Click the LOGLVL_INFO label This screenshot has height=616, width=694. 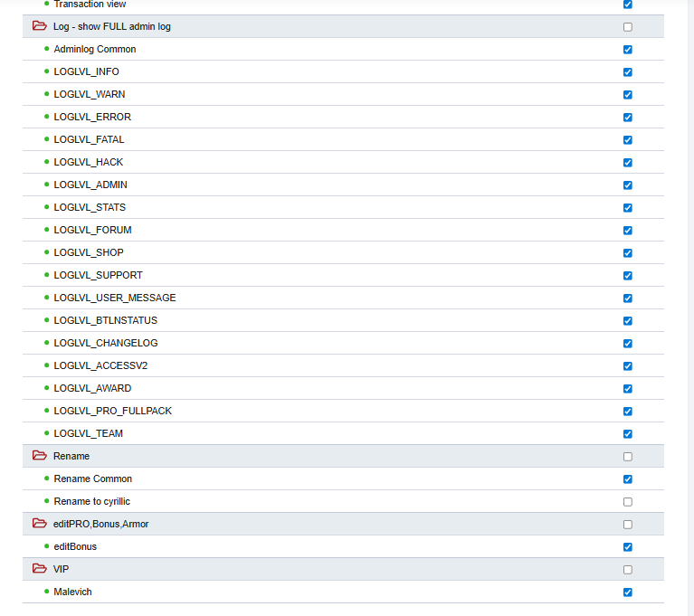(86, 71)
